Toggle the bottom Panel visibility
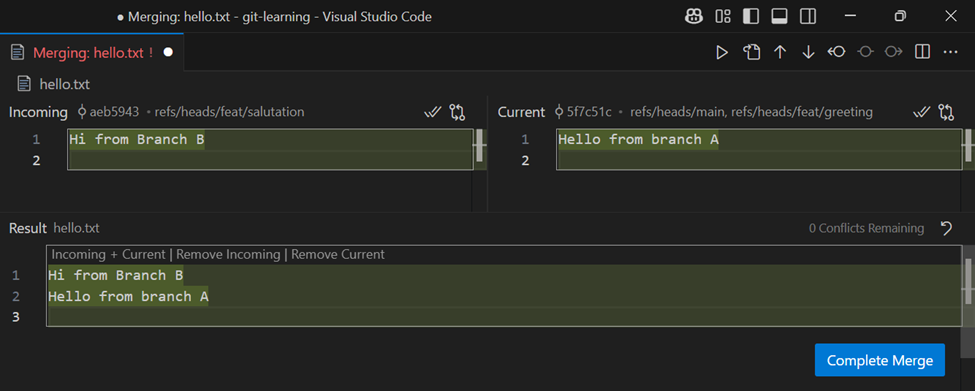975x391 pixels. [780, 17]
